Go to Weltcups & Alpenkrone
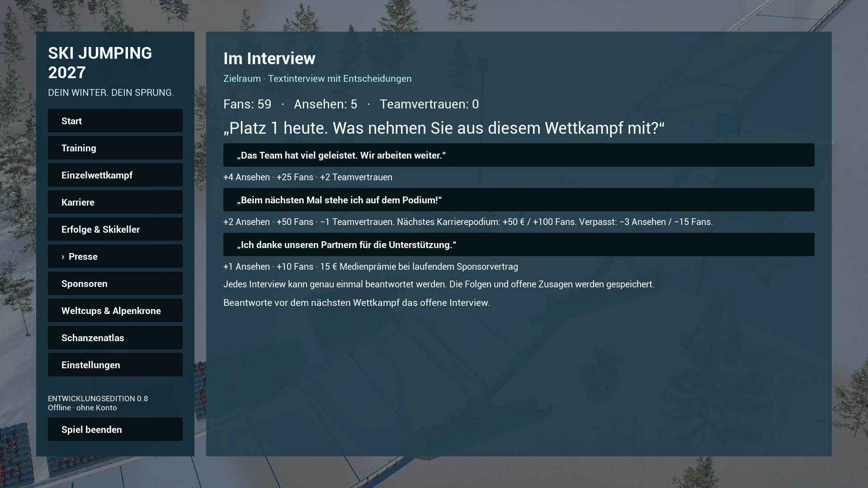This screenshot has height=488, width=868. [x=115, y=310]
